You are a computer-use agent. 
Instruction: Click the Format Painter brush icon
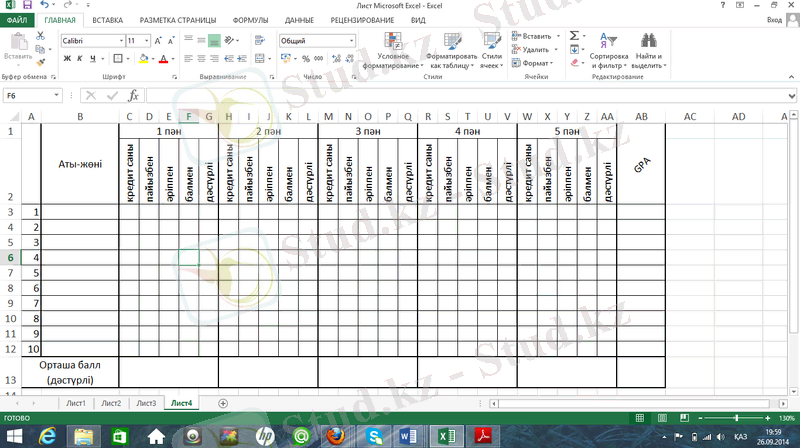coord(41,63)
